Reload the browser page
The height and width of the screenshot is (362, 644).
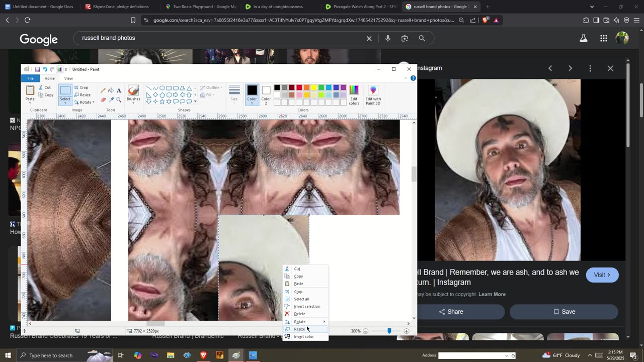tap(27, 20)
